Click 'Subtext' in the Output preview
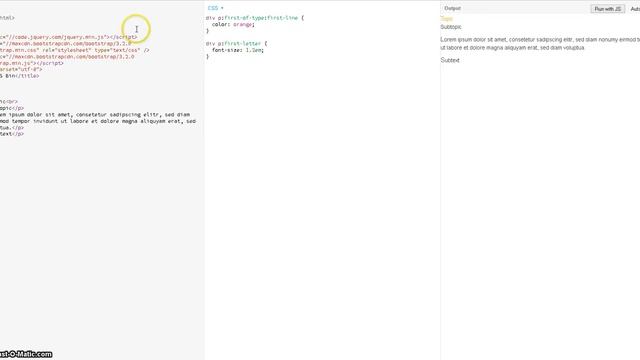This screenshot has width=640, height=360. point(450,60)
